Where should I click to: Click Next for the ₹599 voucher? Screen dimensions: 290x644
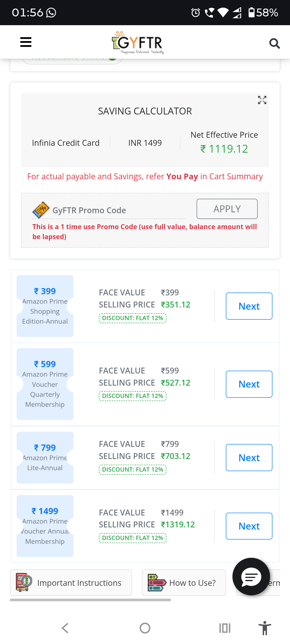click(x=249, y=384)
